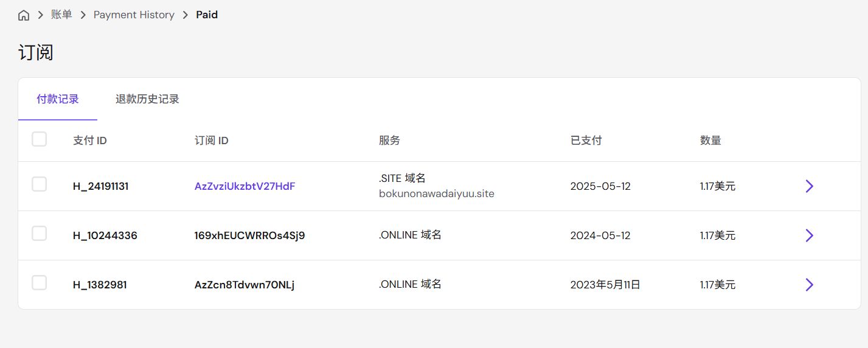Click paid date 2025-05-12
Viewport: 868px width, 348px height.
pyautogui.click(x=600, y=186)
